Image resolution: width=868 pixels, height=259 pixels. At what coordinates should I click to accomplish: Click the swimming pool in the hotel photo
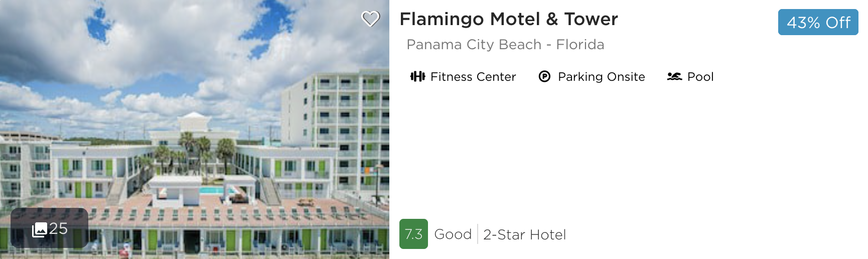pos(213,190)
